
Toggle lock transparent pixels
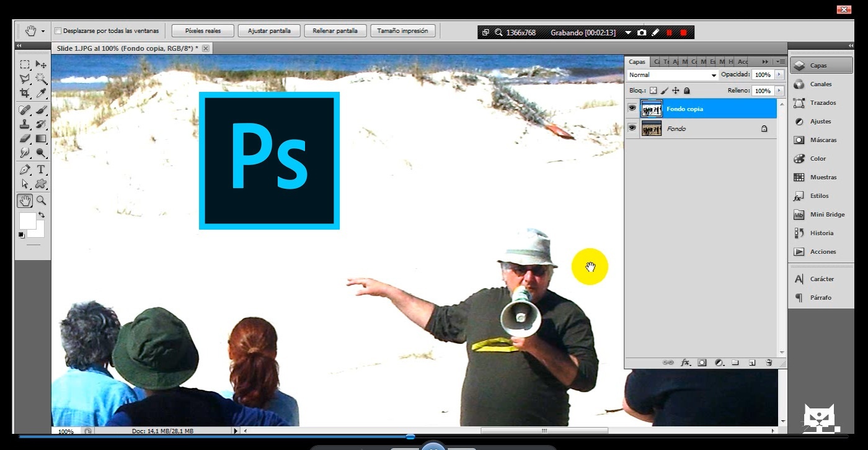coord(653,91)
